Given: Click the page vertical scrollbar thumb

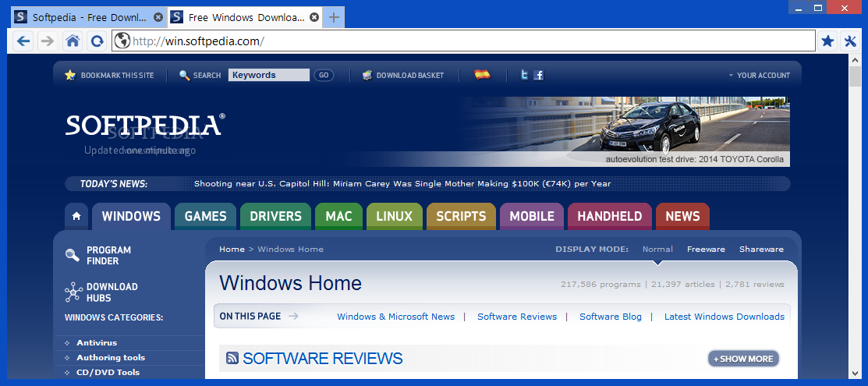Looking at the screenshot, I should click(856, 76).
